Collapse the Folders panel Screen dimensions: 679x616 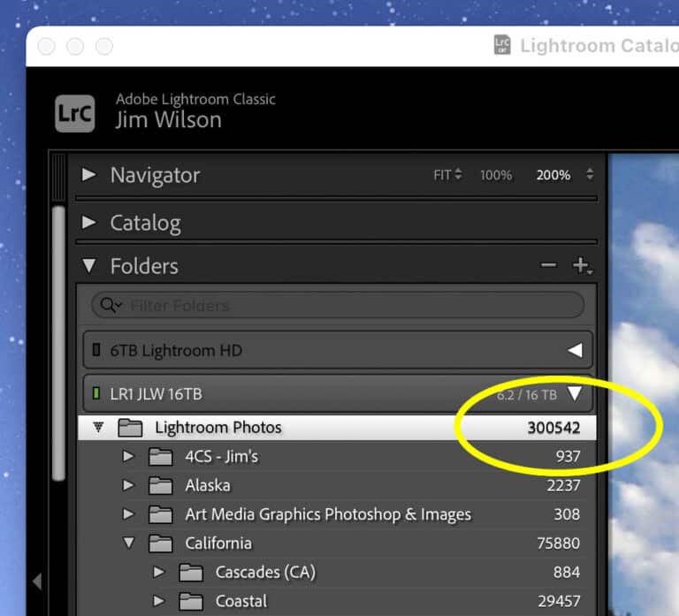89,265
